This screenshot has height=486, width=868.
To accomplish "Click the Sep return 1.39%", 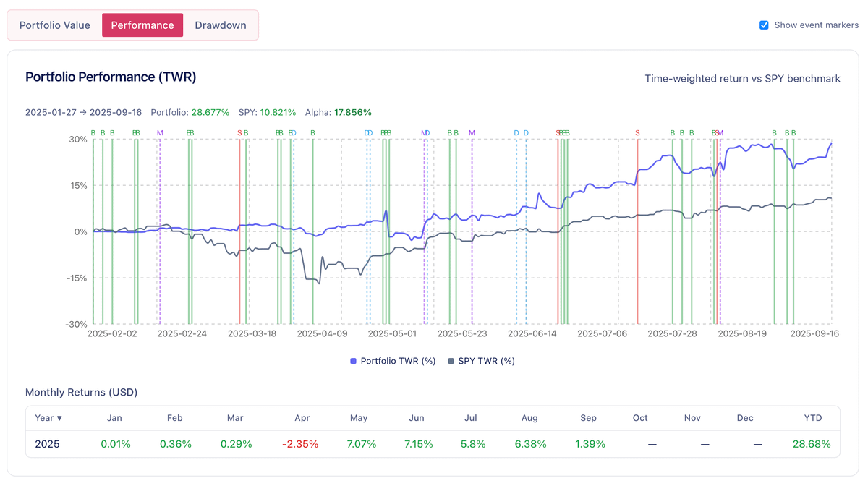I will click(590, 444).
